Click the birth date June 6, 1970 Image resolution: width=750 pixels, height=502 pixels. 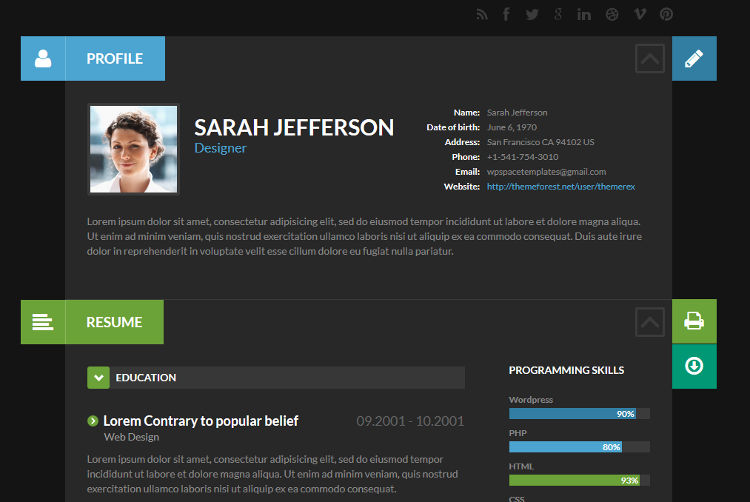click(512, 127)
